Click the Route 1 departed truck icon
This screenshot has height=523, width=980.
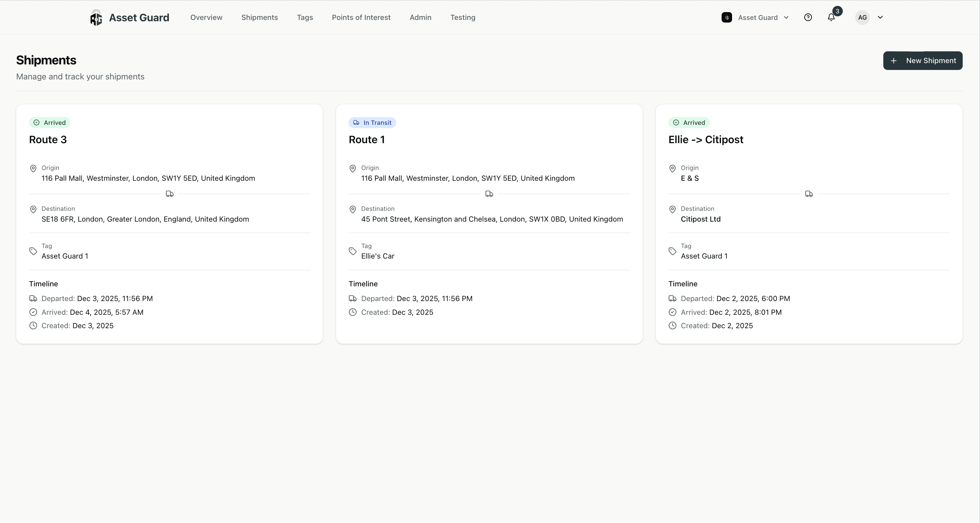click(353, 298)
